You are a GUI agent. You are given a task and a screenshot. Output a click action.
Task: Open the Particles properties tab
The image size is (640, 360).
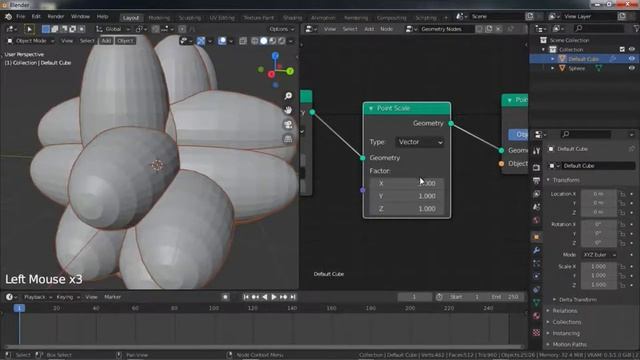(536, 263)
